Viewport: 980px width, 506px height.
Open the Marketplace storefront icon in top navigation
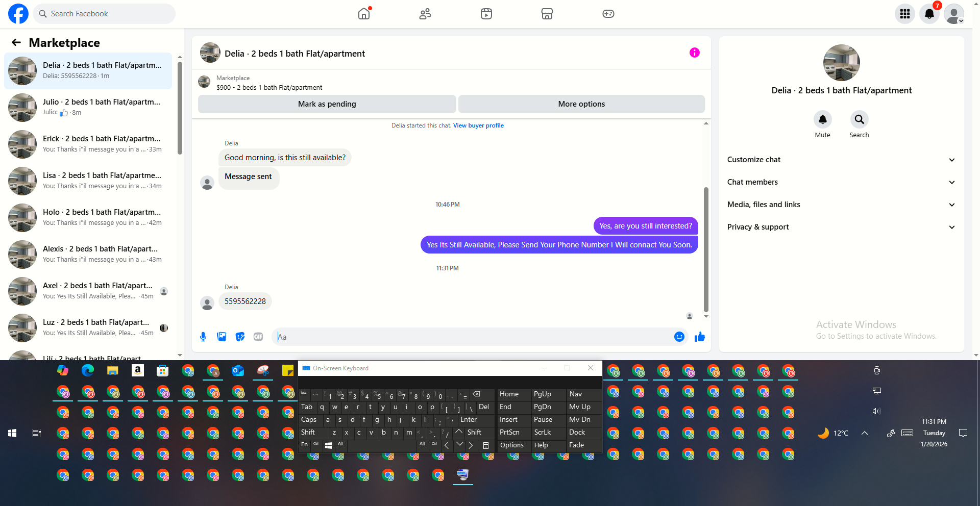click(547, 14)
